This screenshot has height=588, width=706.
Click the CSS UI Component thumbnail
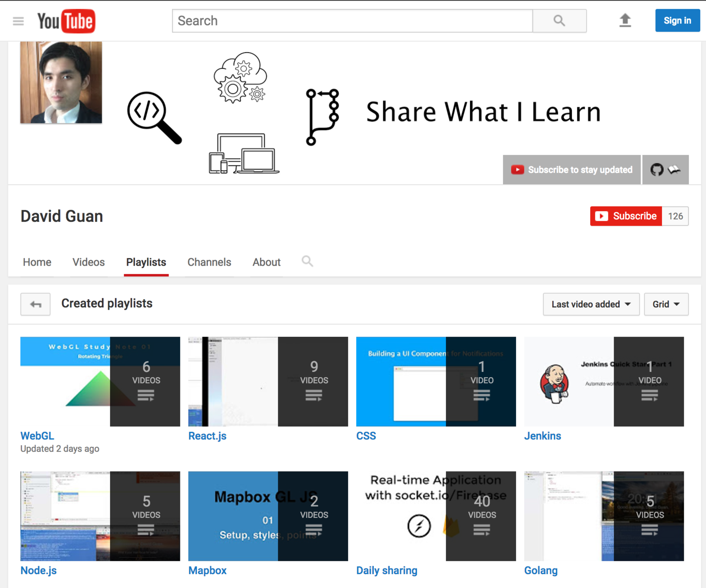pyautogui.click(x=436, y=382)
